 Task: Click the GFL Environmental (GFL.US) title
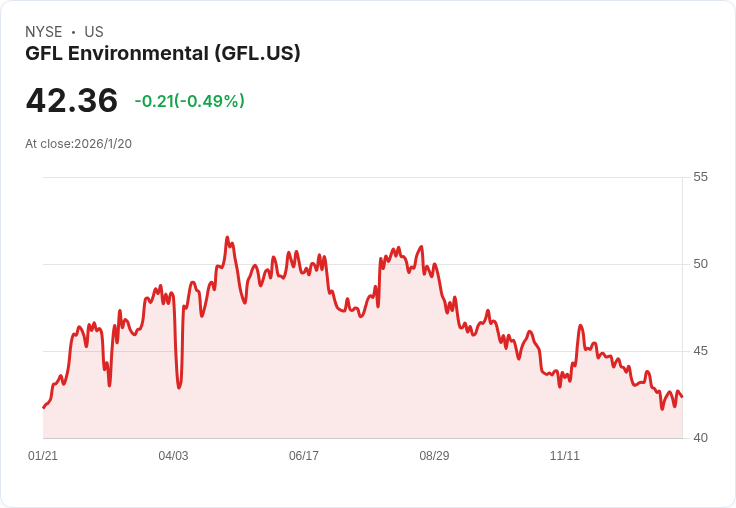click(x=163, y=54)
